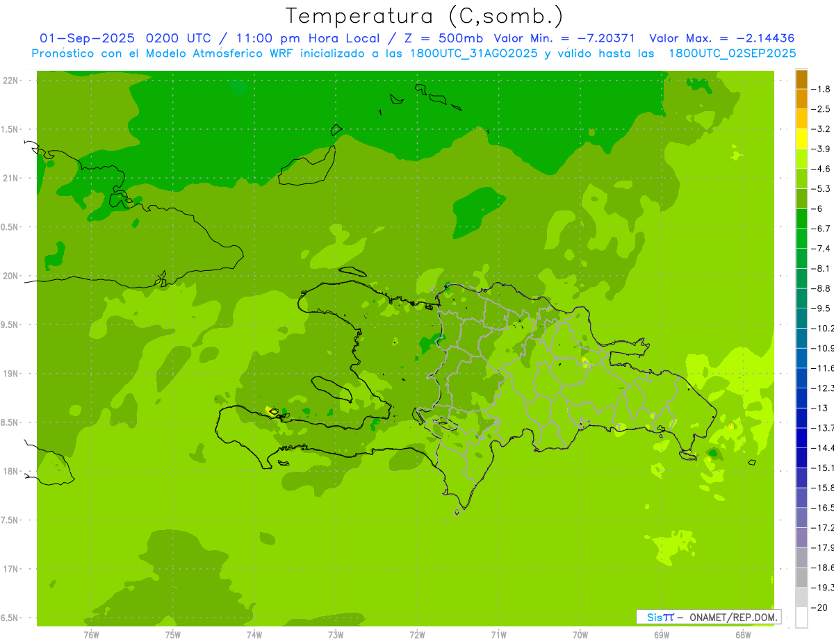The height and width of the screenshot is (644, 834).
Task: Click the "68W" longitude label
Action: point(742,635)
